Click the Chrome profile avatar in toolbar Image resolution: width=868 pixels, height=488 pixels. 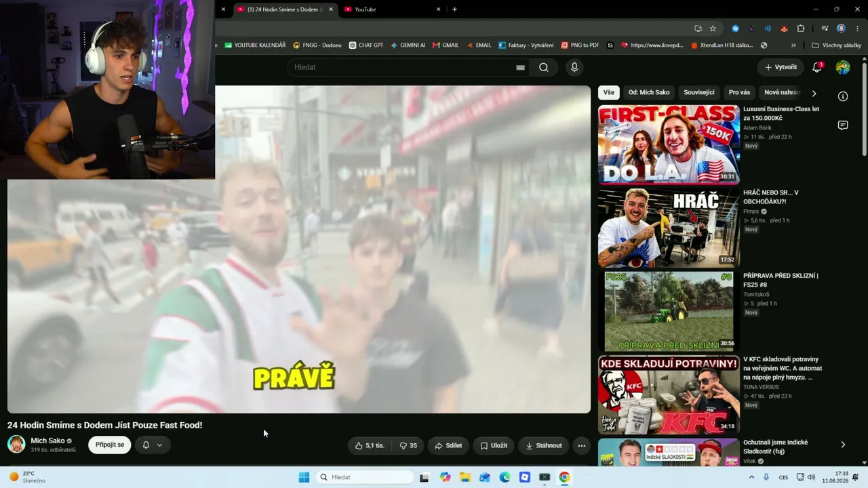point(841,28)
